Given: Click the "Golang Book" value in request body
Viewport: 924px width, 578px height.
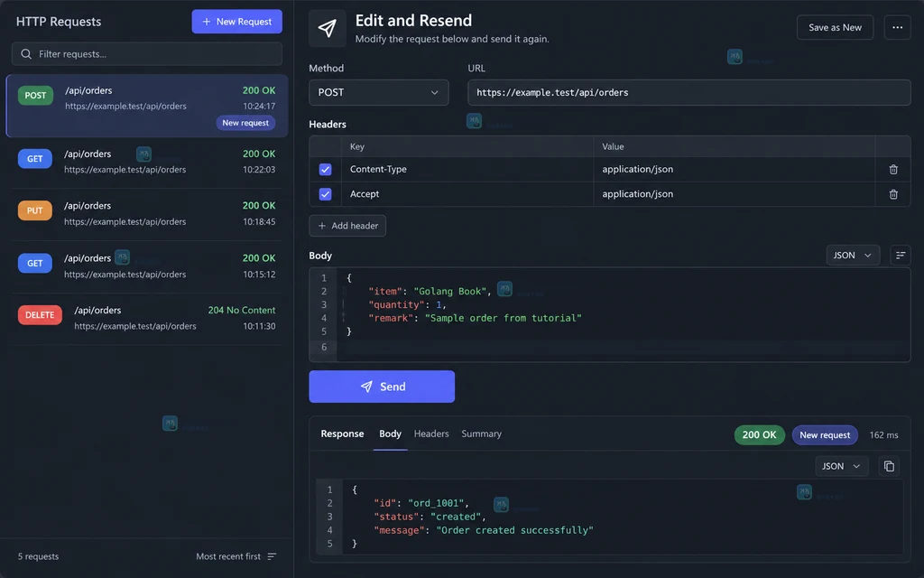Looking at the screenshot, I should [450, 292].
